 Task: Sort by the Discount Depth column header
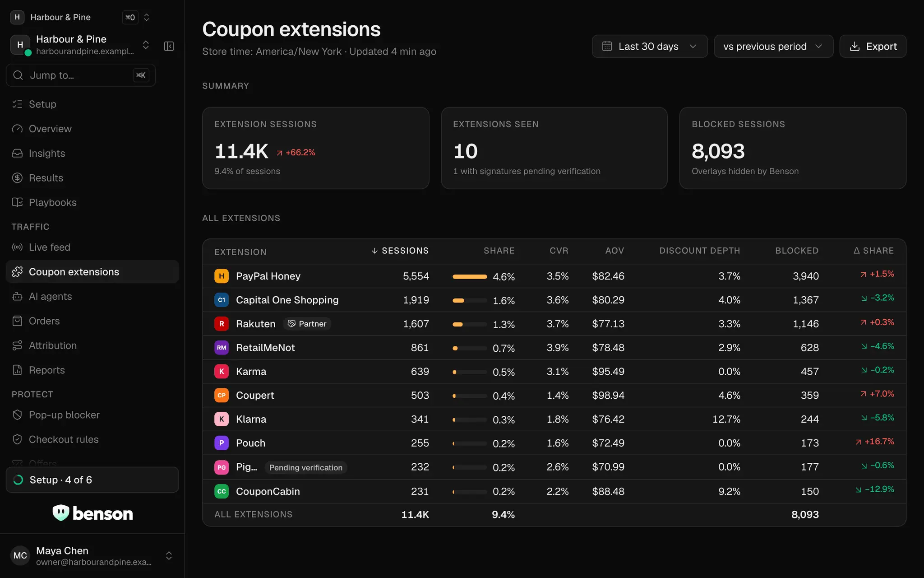point(699,251)
